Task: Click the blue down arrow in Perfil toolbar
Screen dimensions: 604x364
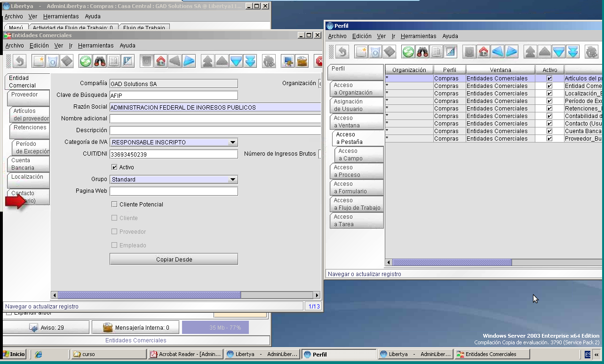Action: [x=558, y=52]
